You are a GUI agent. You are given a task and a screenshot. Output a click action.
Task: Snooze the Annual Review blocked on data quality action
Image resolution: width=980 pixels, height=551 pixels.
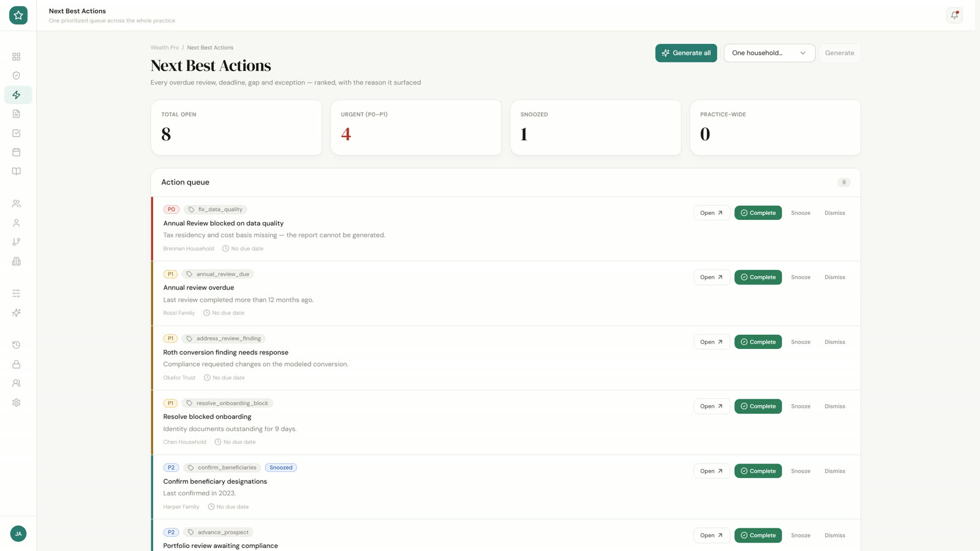[x=801, y=213]
